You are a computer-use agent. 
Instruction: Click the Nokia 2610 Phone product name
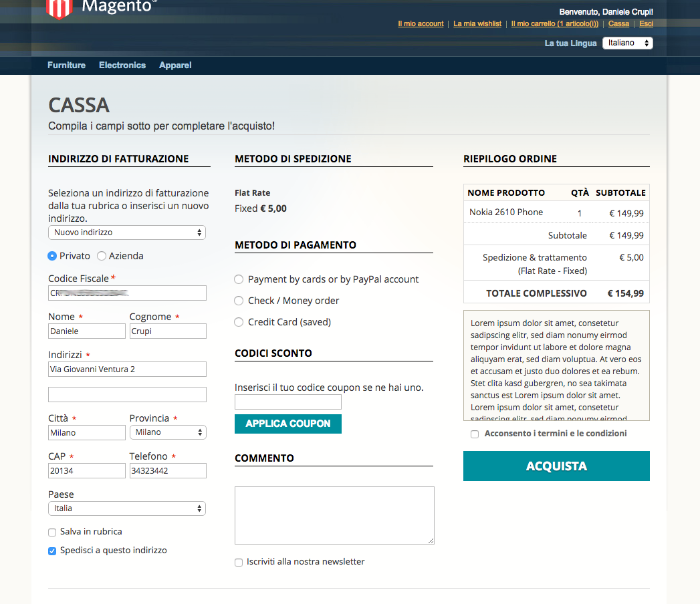[x=506, y=212]
